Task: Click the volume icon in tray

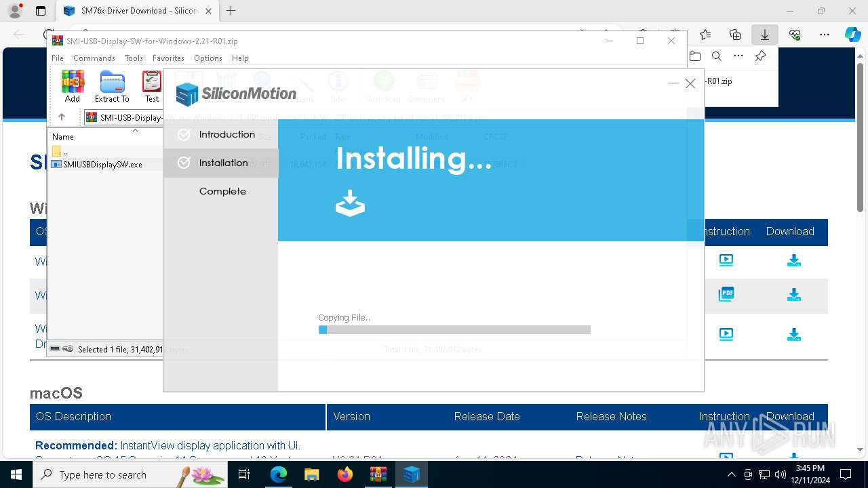Action: point(780,474)
